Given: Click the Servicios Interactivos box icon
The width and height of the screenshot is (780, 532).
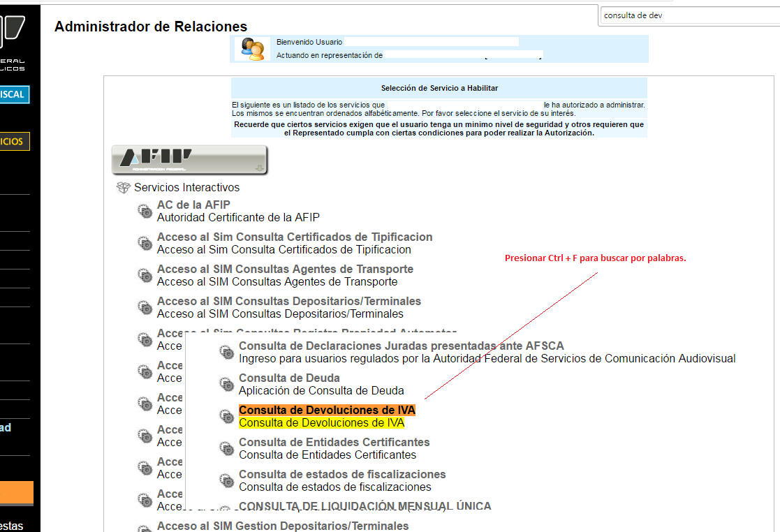Looking at the screenshot, I should coord(123,188).
